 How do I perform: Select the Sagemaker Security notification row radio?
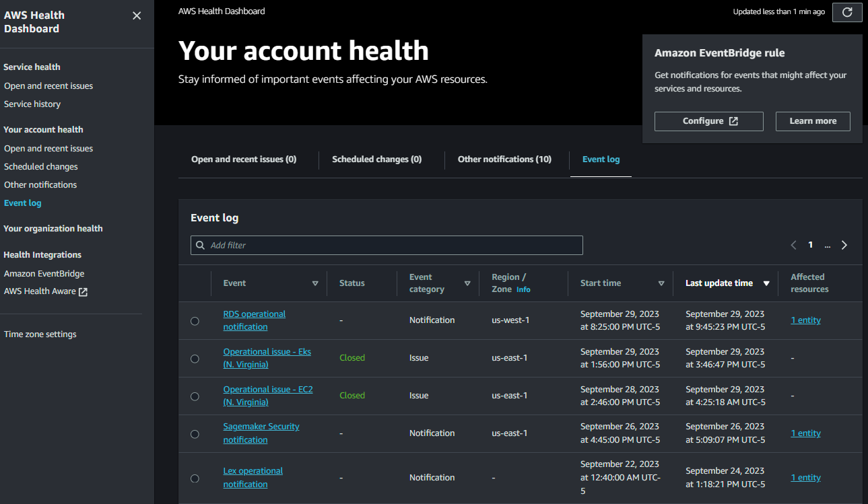click(x=195, y=434)
